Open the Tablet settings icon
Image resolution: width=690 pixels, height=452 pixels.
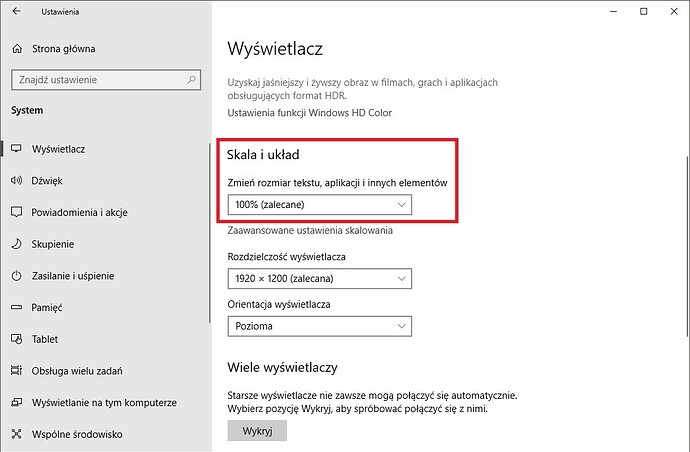[x=16, y=339]
